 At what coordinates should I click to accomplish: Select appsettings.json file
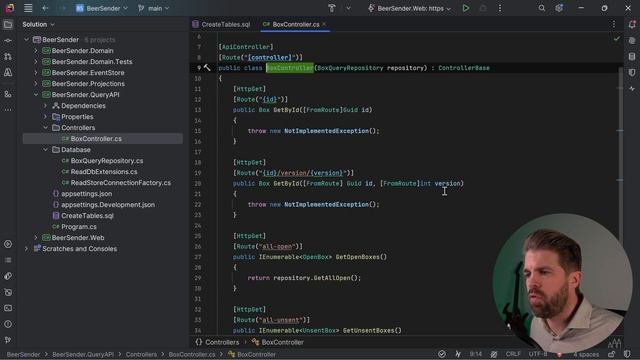tap(103, 194)
